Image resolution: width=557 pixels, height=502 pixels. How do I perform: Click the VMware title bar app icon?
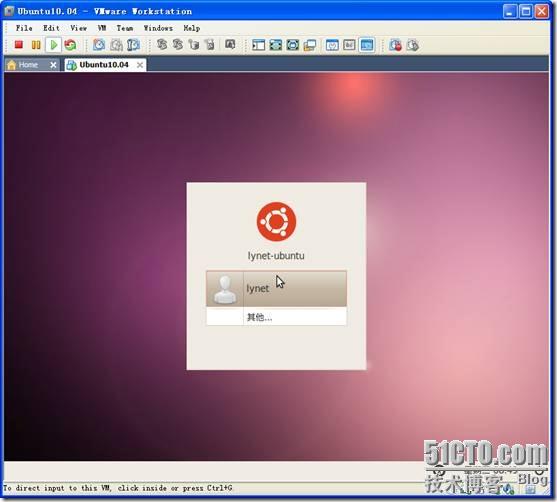[10, 11]
